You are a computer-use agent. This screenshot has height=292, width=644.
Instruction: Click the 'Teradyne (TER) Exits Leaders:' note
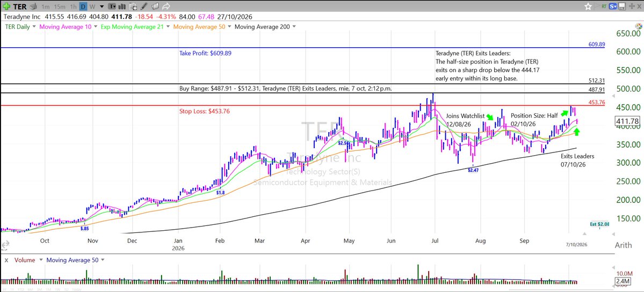click(x=473, y=53)
